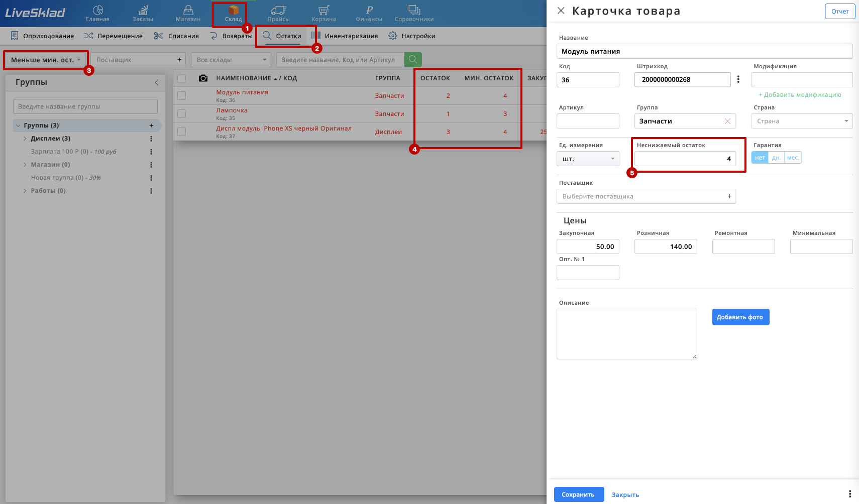
Task: Add a new group with plus icon
Action: click(x=151, y=125)
